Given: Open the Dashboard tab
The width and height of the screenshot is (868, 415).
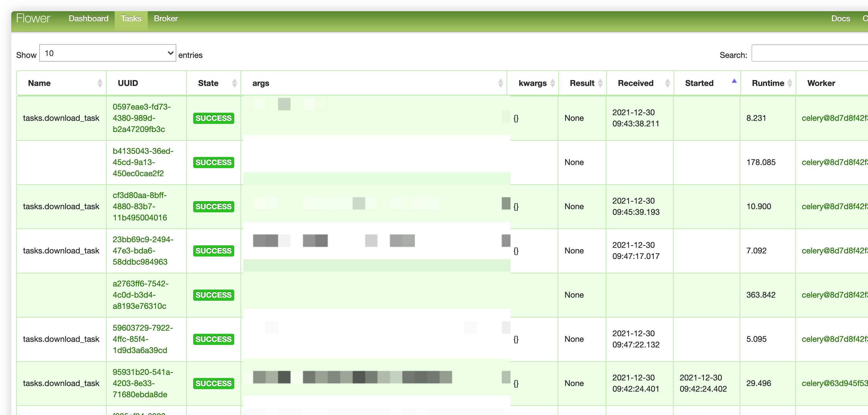Looking at the screenshot, I should point(88,18).
